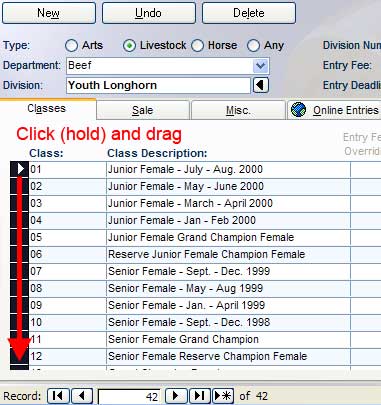Open the Misc. tab

pyautogui.click(x=238, y=110)
